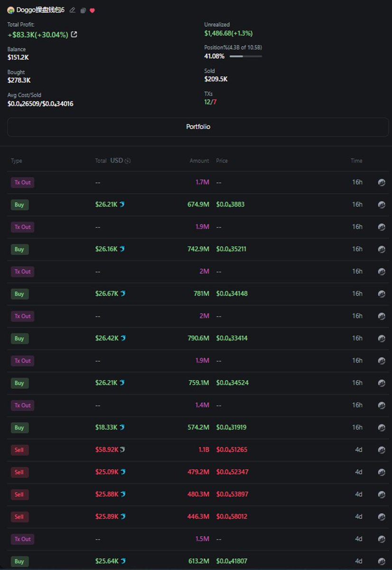Click the $0.0₄31919 buy price cell
The width and height of the screenshot is (392, 570).
point(232,428)
